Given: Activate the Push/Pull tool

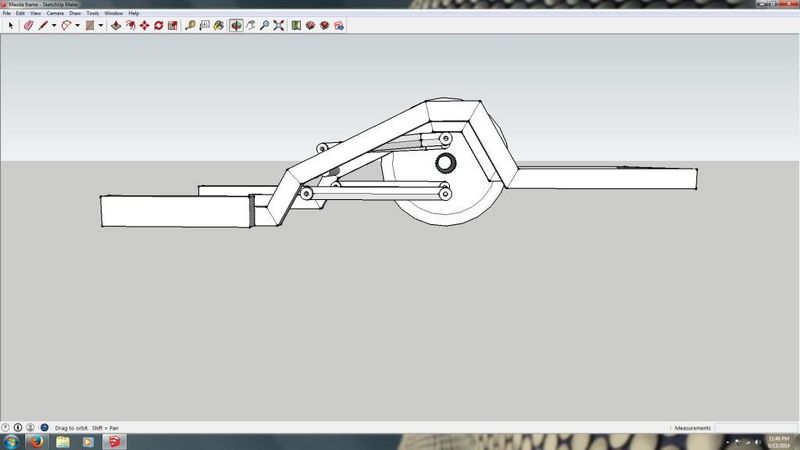Looking at the screenshot, I should pyautogui.click(x=116, y=25).
